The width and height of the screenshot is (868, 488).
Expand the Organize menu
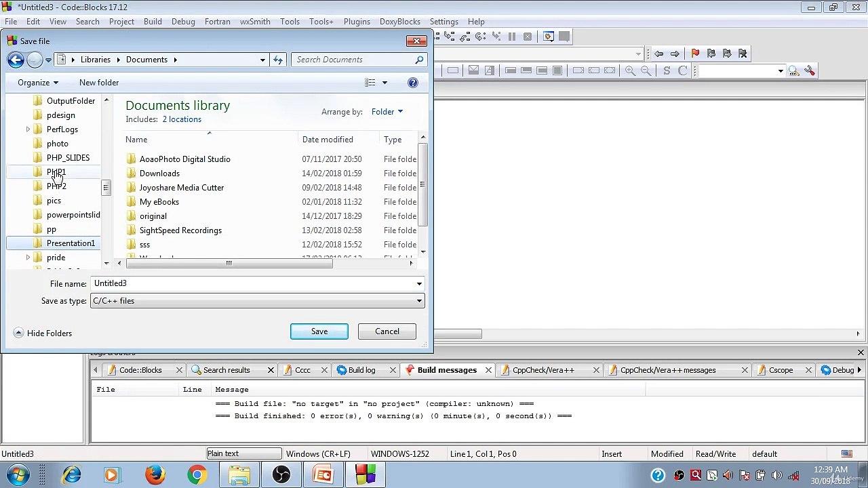click(x=38, y=83)
